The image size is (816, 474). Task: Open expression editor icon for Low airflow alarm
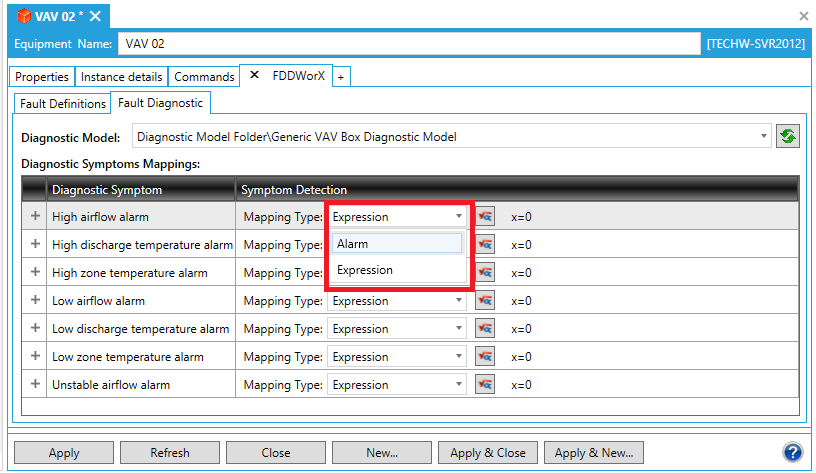pos(485,301)
